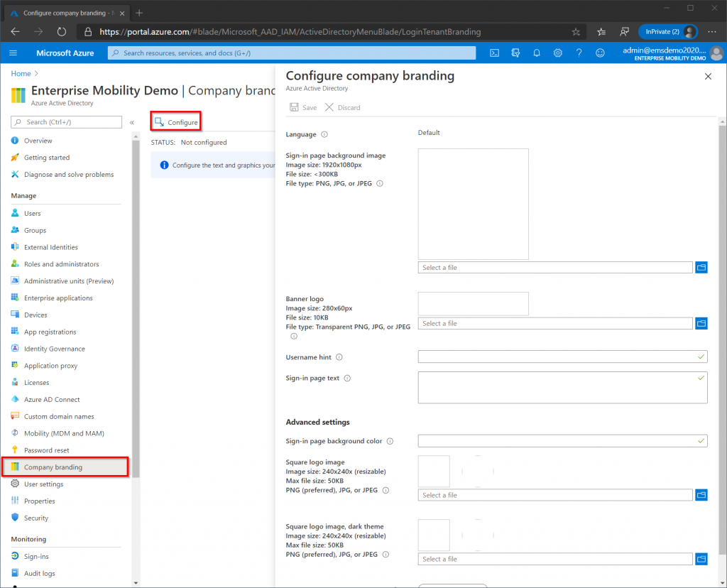Select Company branding menu item
This screenshot has height=588, width=727.
[x=65, y=467]
